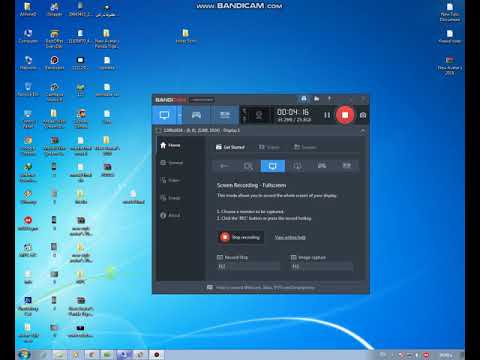Open the file explorer icon in taskbar

59,355
